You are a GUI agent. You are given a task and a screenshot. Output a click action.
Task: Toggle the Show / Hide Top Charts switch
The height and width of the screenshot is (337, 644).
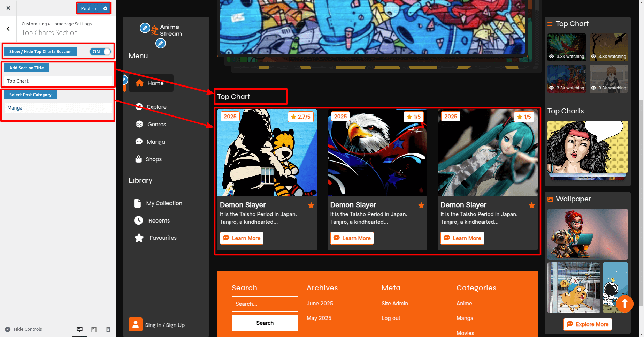click(x=100, y=52)
